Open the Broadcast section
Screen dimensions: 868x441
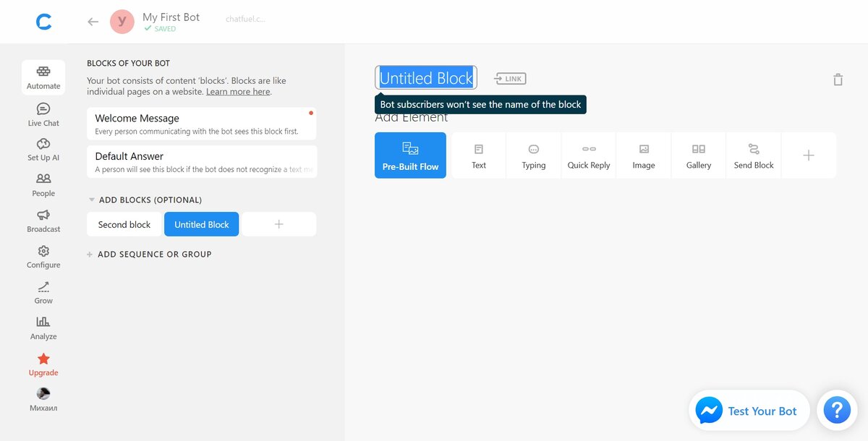[43, 221]
